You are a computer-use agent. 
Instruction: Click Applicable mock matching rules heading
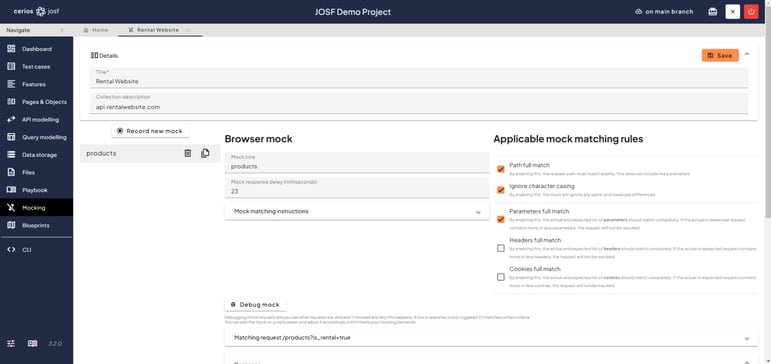click(568, 139)
